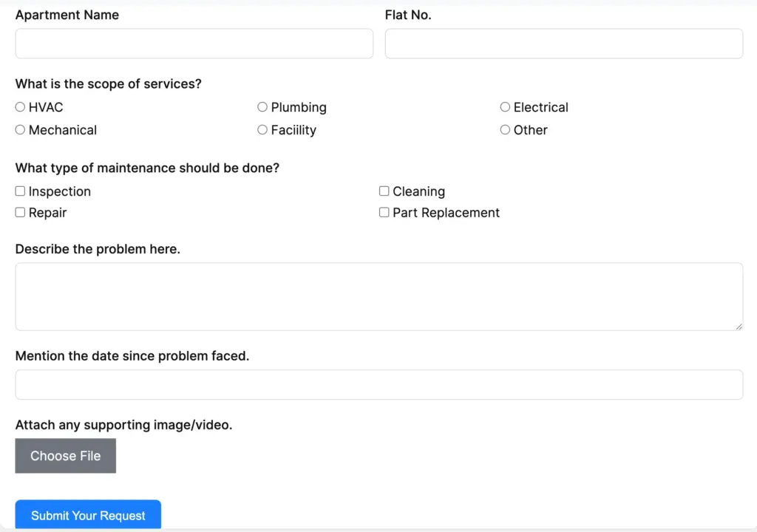
Task: Click the Choose File button
Action: pyautogui.click(x=65, y=455)
